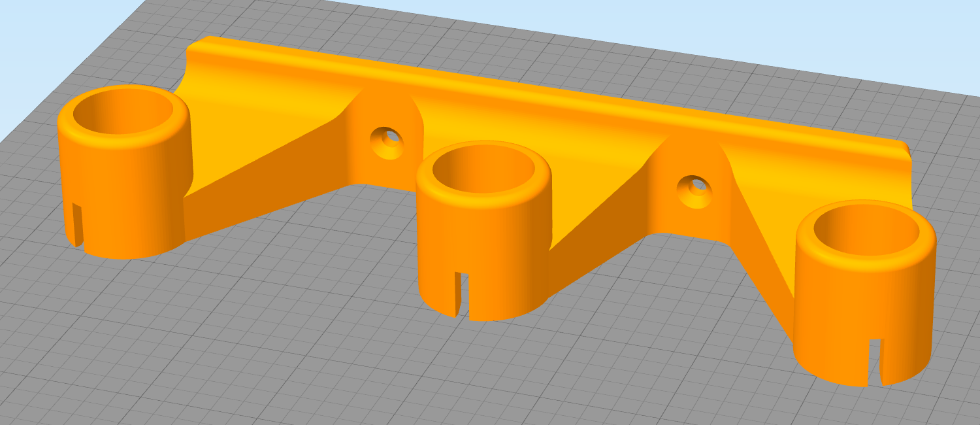Image resolution: width=980 pixels, height=425 pixels.
Task: Select the long back rail of the bracket
Action: pyautogui.click(x=549, y=98)
